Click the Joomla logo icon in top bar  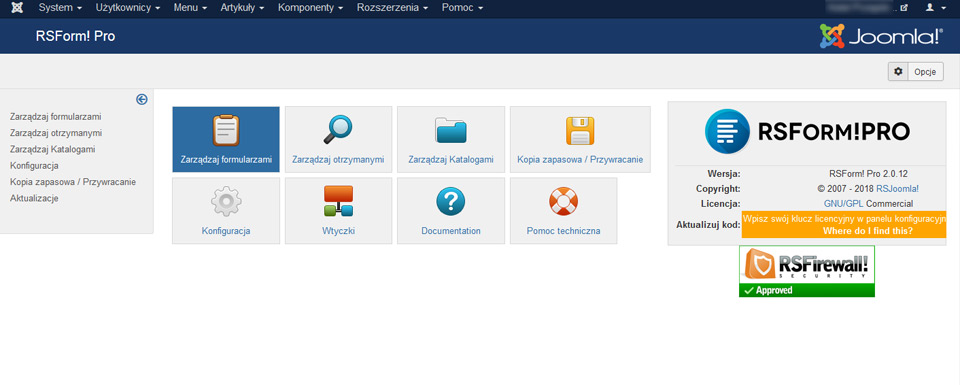coord(17,8)
